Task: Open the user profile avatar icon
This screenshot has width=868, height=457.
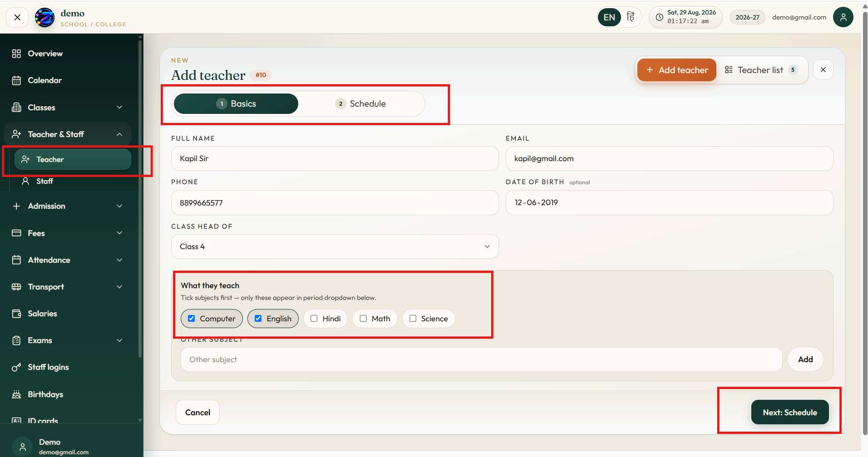Action: point(843,17)
